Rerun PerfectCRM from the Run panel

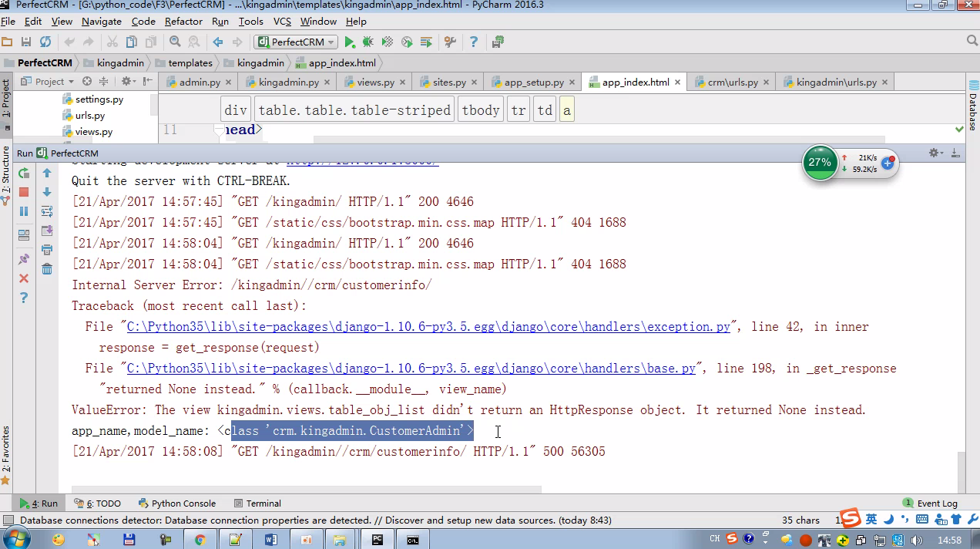pyautogui.click(x=24, y=173)
